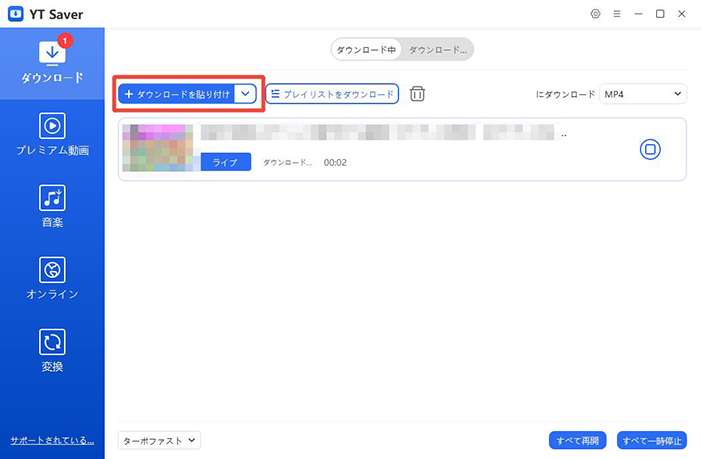Image resolution: width=701 pixels, height=459 pixels.
Task: Click the ライブ badge on the download
Action: click(x=226, y=162)
